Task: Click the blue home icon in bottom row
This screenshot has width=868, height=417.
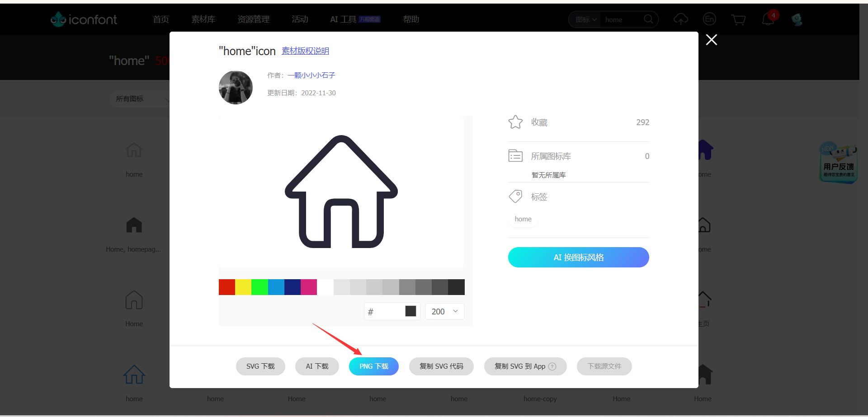Action: 134,375
